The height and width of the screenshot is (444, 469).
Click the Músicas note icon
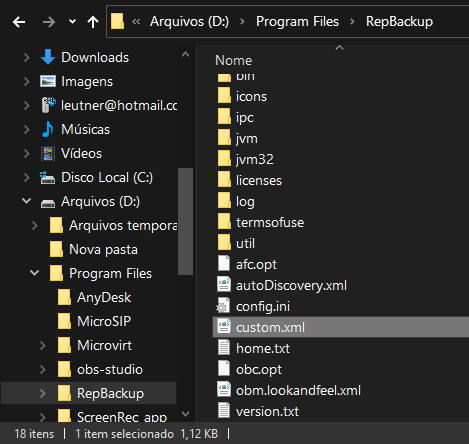point(48,129)
